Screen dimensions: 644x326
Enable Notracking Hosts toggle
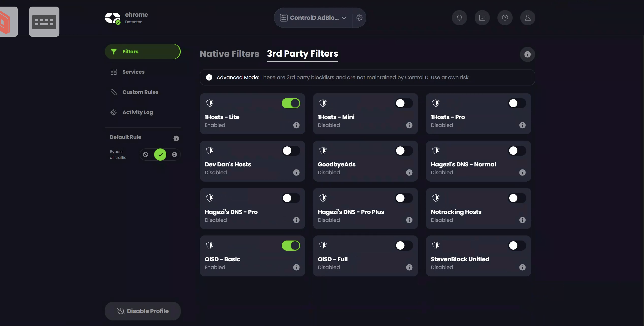[x=517, y=198]
